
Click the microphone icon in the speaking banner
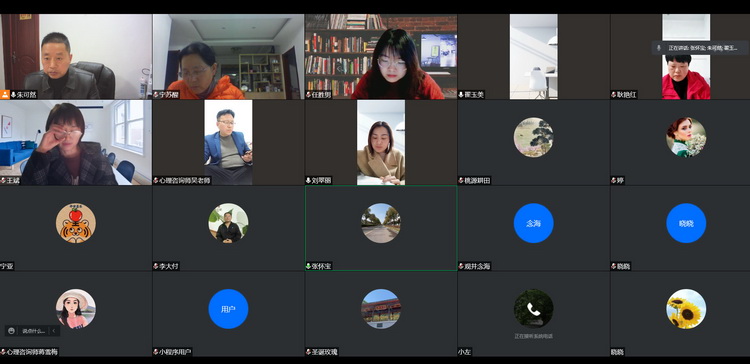click(x=659, y=48)
